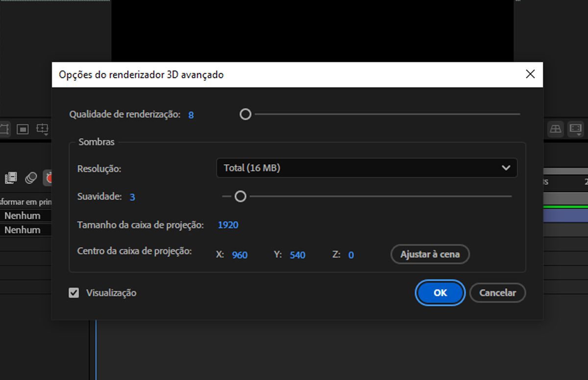Toggle the Draft 3D ground plane icon
Viewport: 588px width, 380px height.
coord(556,129)
